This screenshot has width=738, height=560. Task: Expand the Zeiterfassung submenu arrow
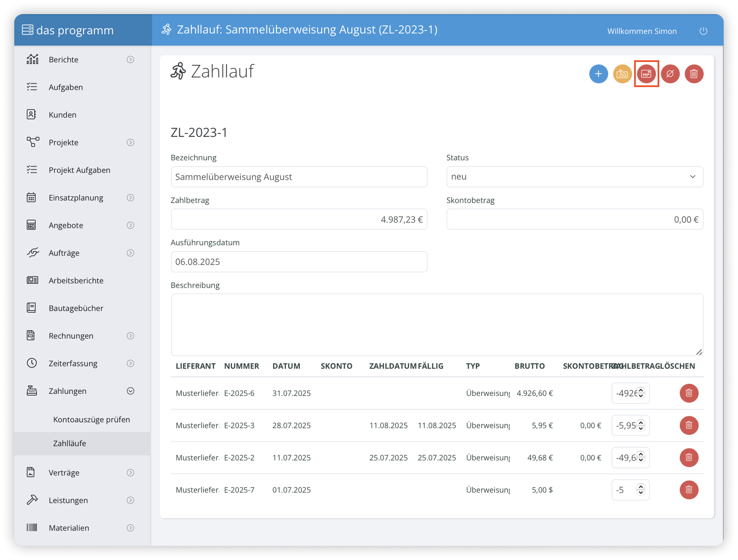point(131,363)
